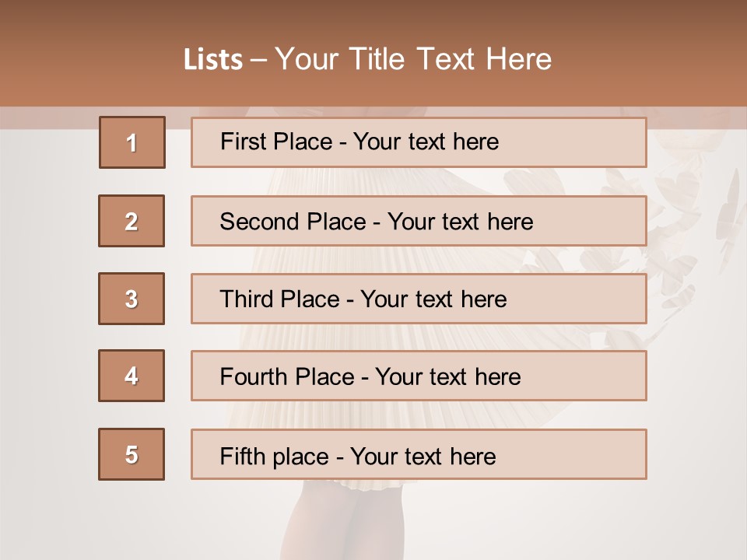Select the number 3 box

click(132, 299)
